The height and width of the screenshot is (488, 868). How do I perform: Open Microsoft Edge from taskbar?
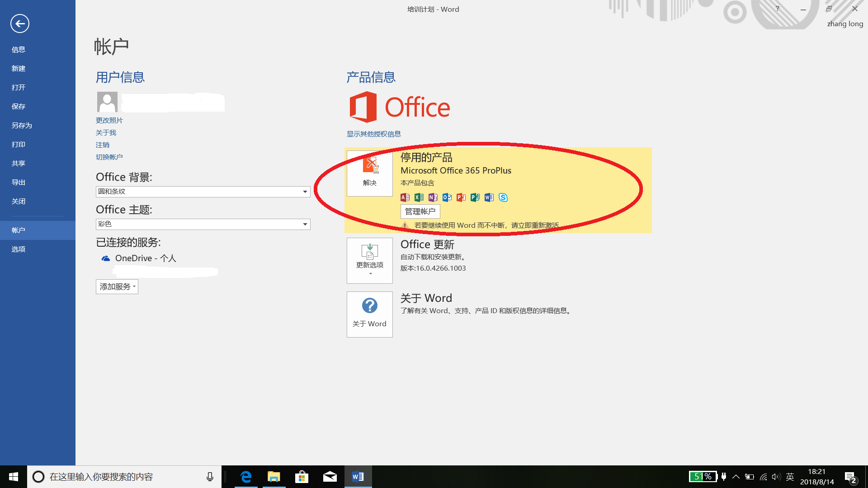click(246, 477)
